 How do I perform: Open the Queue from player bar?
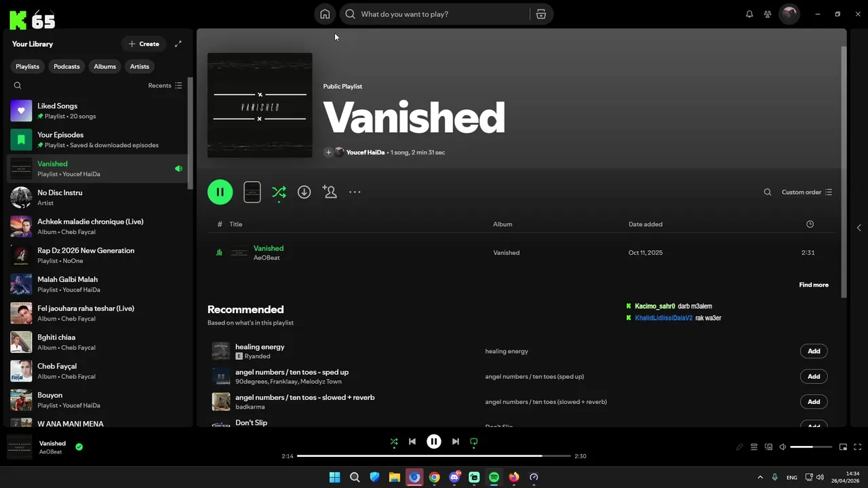(754, 447)
